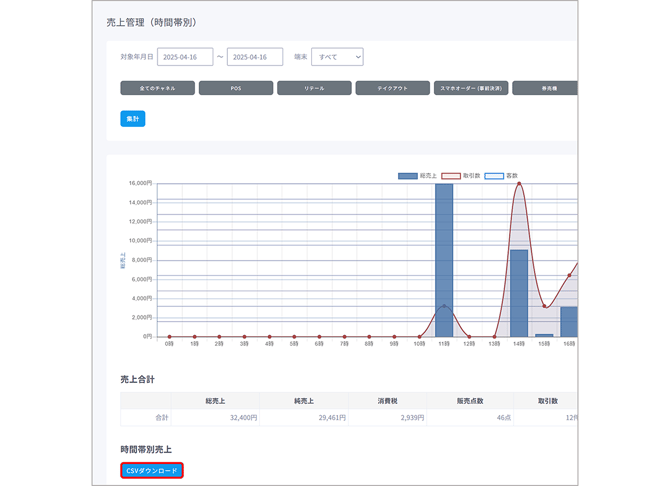Click the CSVダウンロード button
The height and width of the screenshot is (486, 670).
coord(152,471)
